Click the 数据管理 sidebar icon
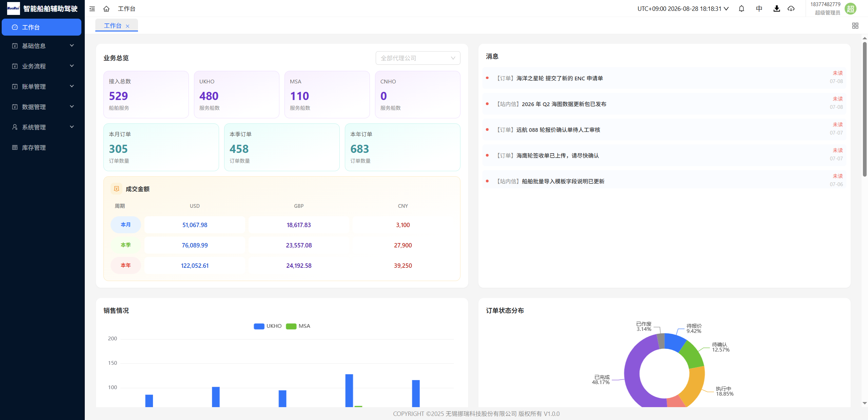Image resolution: width=868 pixels, height=420 pixels. click(15, 107)
